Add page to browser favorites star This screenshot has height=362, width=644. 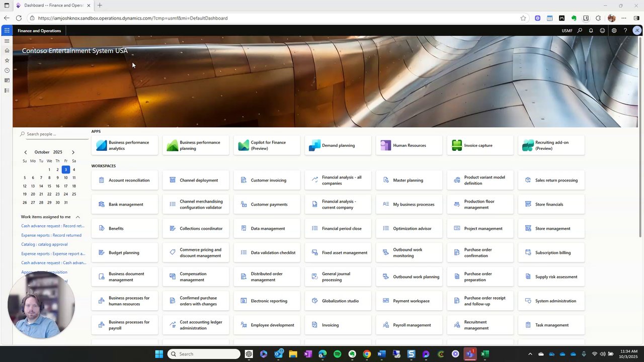click(x=523, y=18)
